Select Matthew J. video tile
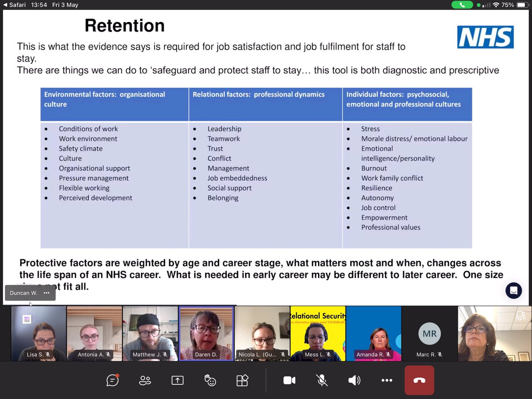 coord(150,333)
